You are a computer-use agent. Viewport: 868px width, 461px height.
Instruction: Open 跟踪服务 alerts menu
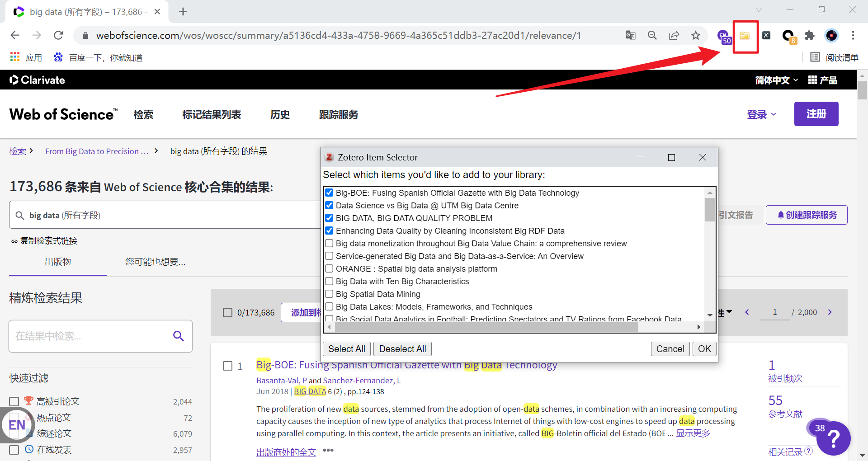pyautogui.click(x=339, y=115)
